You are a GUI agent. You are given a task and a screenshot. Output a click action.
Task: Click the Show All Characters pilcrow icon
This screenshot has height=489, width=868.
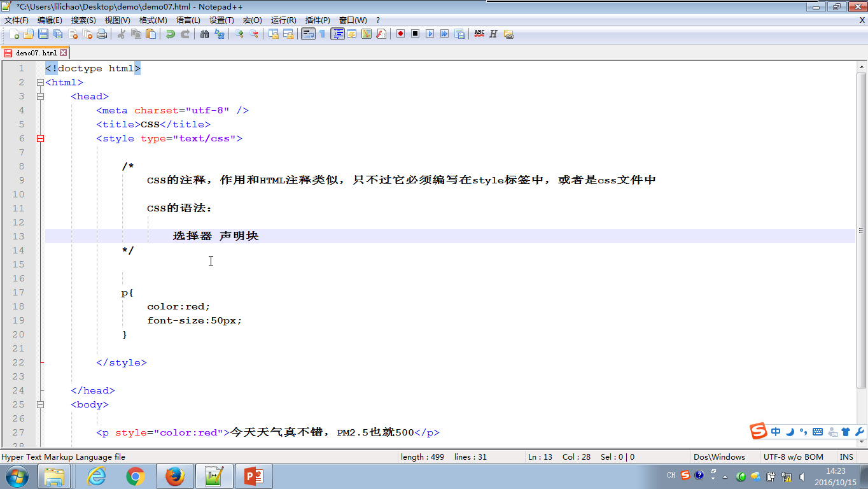point(322,34)
